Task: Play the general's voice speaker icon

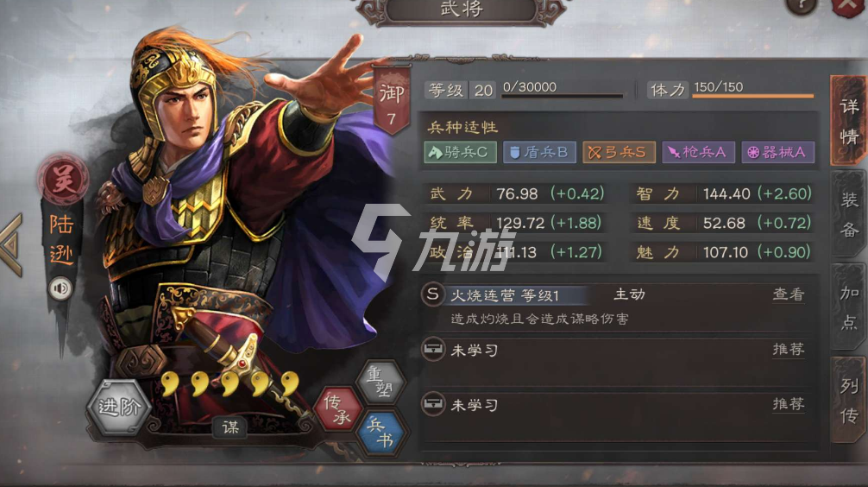Action: point(60,288)
